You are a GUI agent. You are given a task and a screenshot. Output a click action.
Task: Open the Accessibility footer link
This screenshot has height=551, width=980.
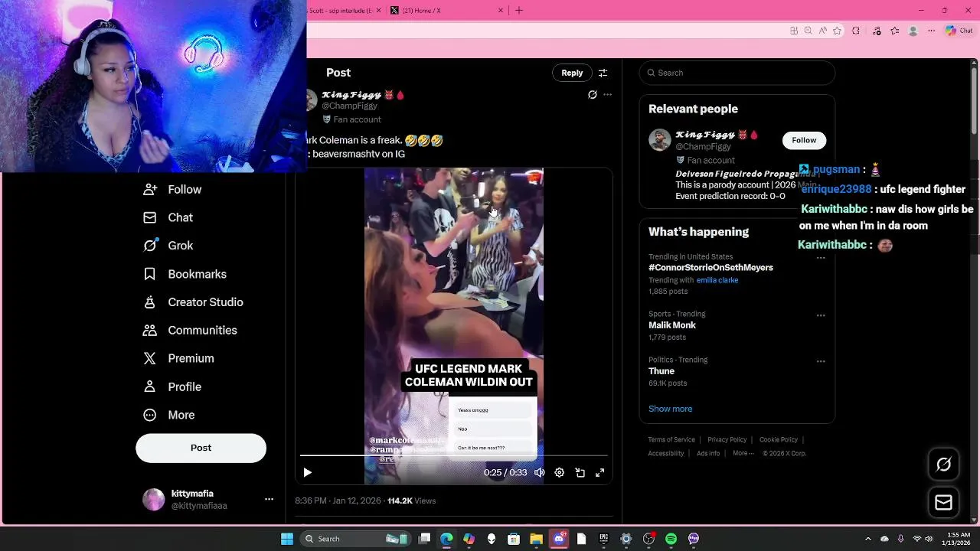pos(666,454)
